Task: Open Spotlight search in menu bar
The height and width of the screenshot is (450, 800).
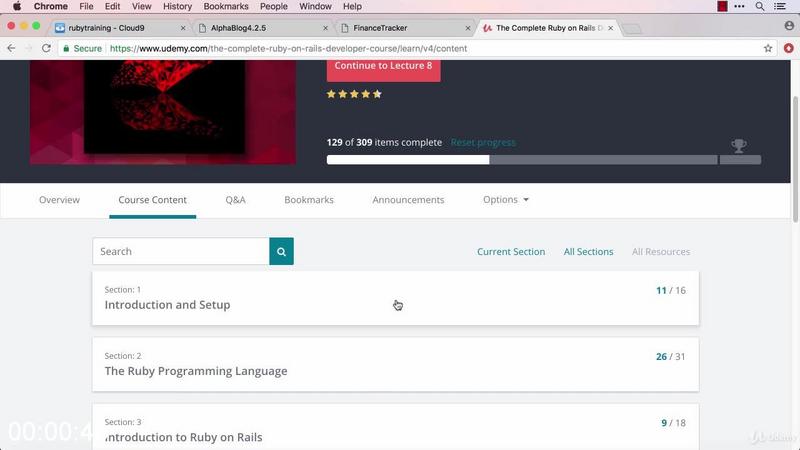Action: [x=760, y=6]
